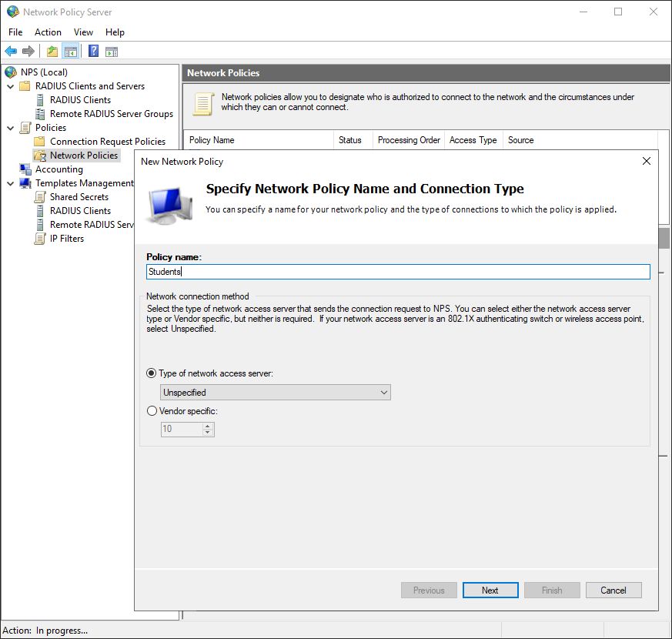
Task: Select the Connection Request Policies label
Action: (x=108, y=142)
